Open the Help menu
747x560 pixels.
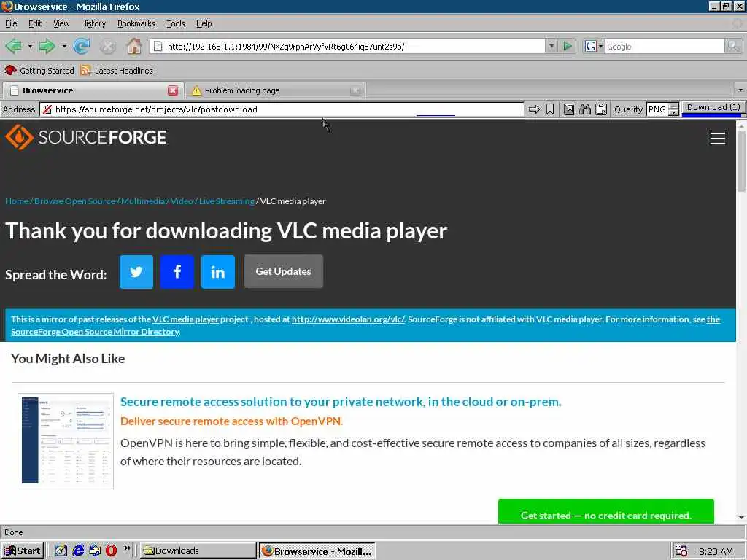pos(204,23)
